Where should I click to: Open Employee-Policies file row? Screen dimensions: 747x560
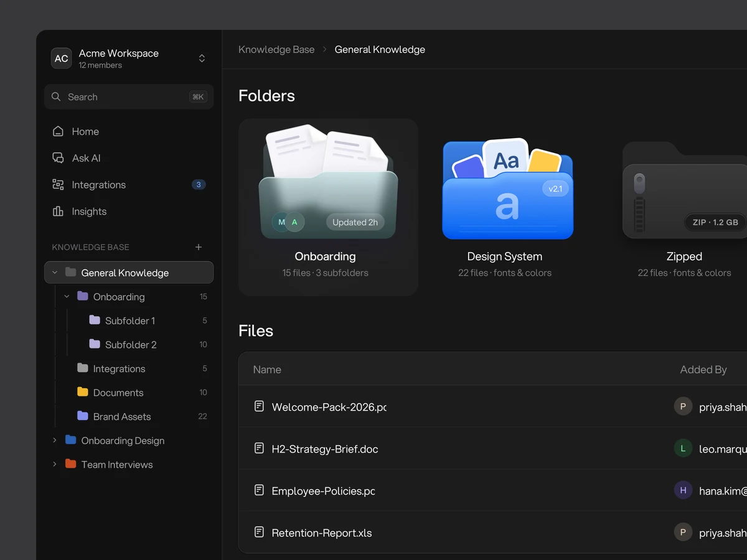(492, 490)
